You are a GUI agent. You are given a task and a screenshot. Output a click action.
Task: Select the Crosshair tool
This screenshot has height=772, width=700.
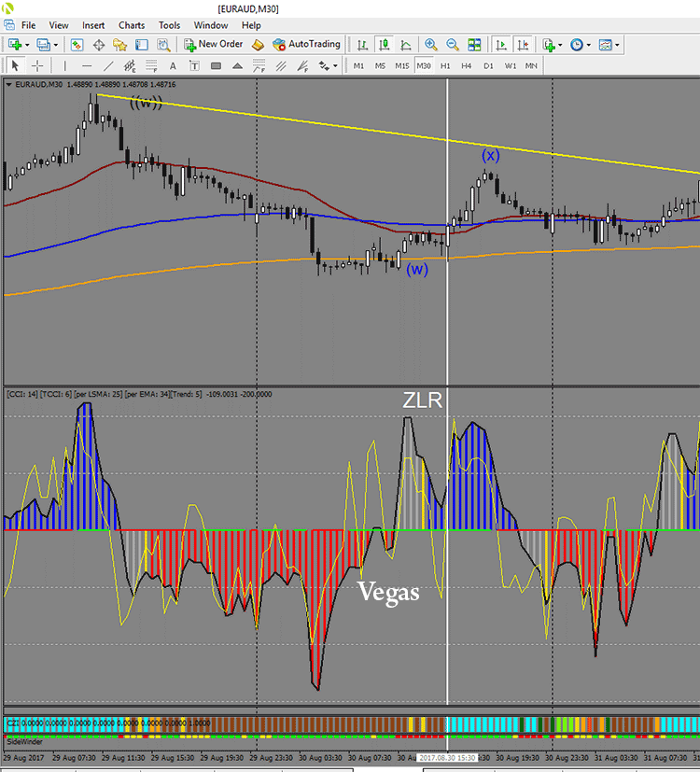point(37,65)
